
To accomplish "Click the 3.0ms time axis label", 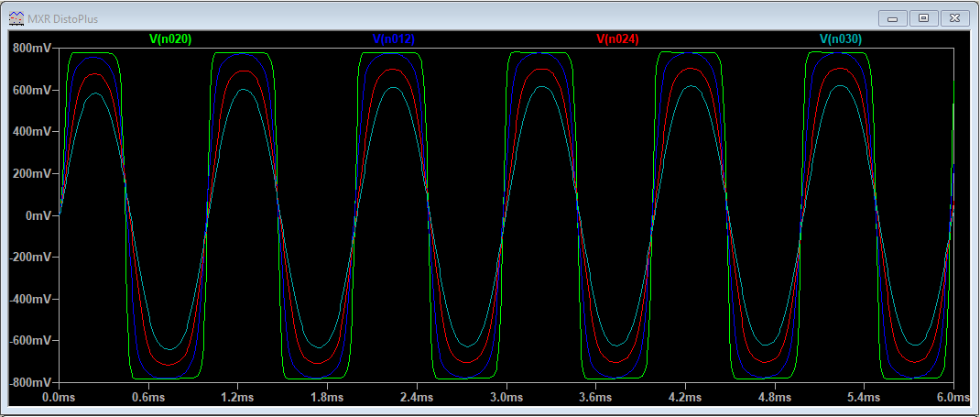I will coord(506,397).
